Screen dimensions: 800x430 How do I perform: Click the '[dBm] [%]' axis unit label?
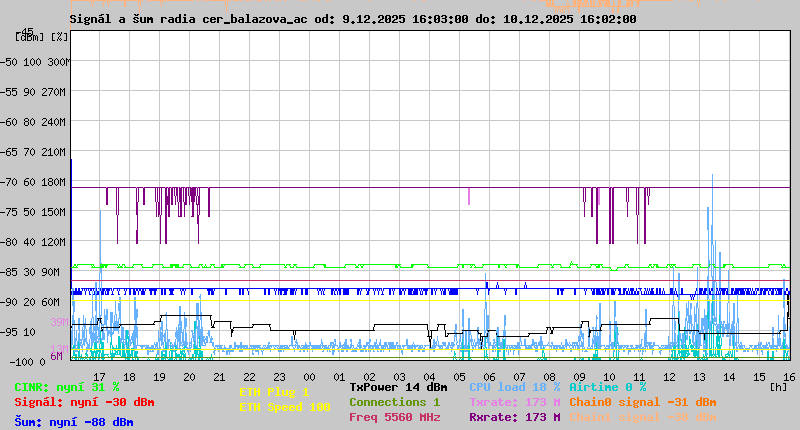[41, 37]
